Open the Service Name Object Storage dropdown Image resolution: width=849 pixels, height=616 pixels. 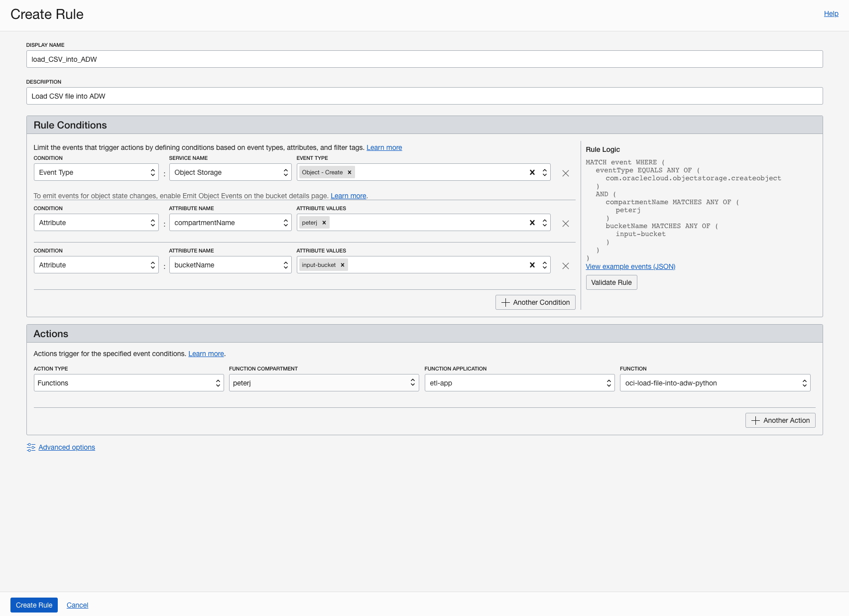pos(230,172)
